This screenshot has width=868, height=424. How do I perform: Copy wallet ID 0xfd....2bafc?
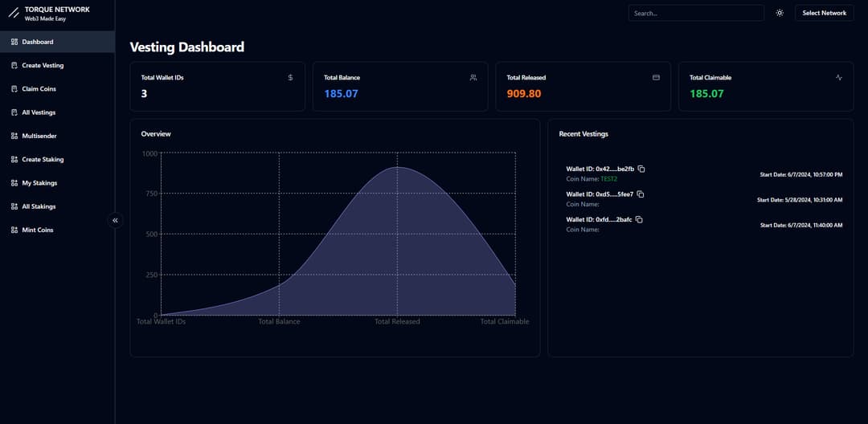point(639,219)
